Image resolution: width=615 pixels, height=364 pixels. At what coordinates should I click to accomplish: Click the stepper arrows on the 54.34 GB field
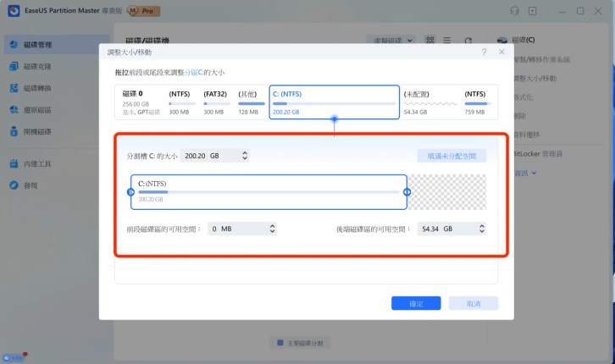click(482, 229)
